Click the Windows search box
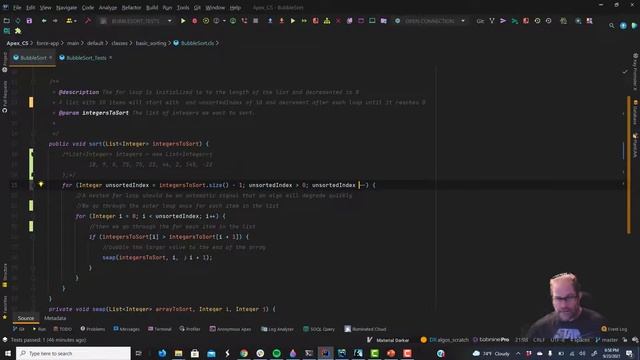The image size is (640, 360). tap(73, 353)
